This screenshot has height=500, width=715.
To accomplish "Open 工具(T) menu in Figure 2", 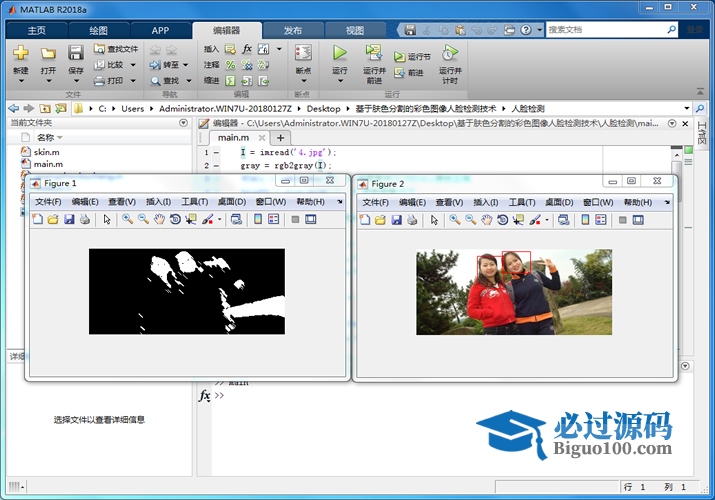I will [x=522, y=202].
